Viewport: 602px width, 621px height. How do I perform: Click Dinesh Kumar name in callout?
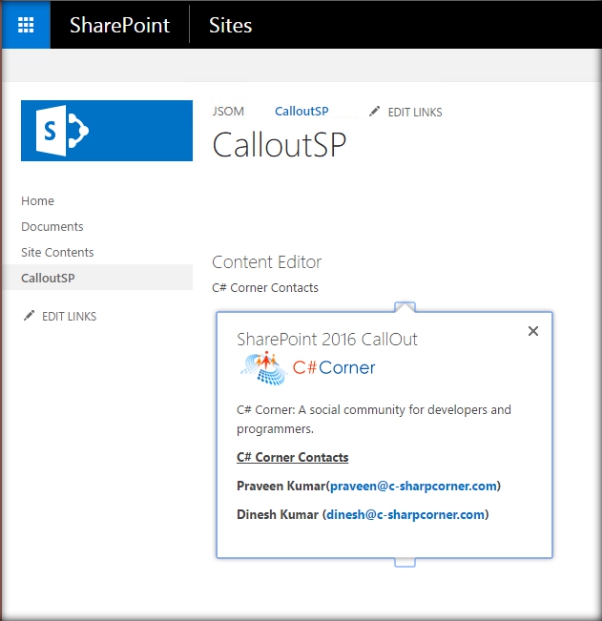[x=278, y=514]
